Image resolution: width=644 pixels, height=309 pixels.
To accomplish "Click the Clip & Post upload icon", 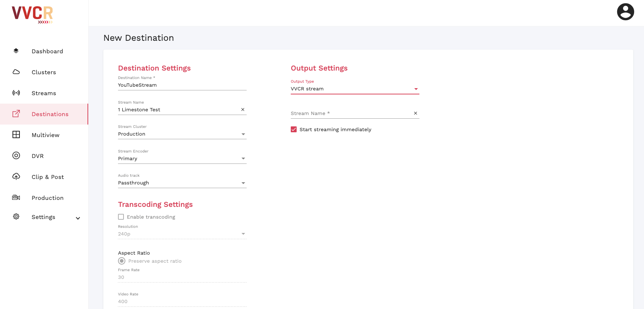I will coord(16,177).
